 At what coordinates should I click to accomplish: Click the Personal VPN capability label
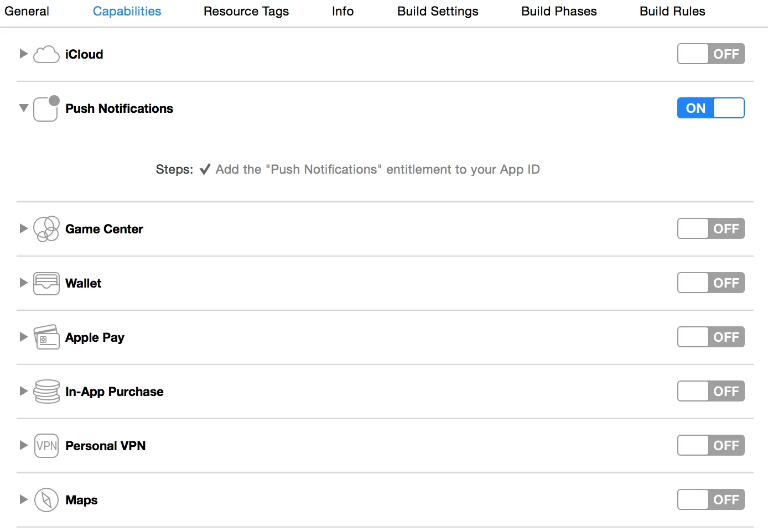pos(105,446)
